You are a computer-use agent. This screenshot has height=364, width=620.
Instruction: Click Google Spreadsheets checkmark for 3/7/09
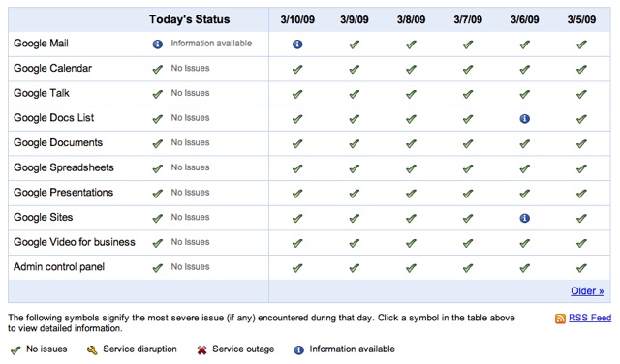click(468, 168)
